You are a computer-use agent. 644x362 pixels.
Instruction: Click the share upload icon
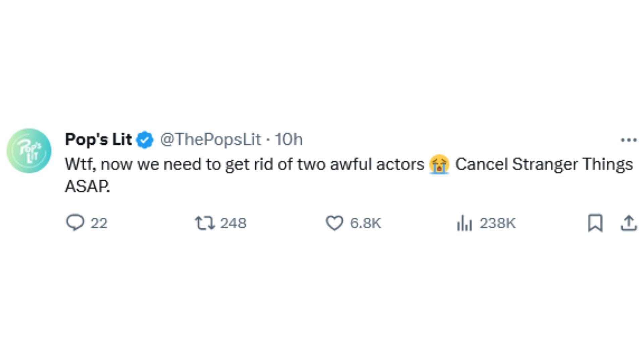click(x=628, y=223)
